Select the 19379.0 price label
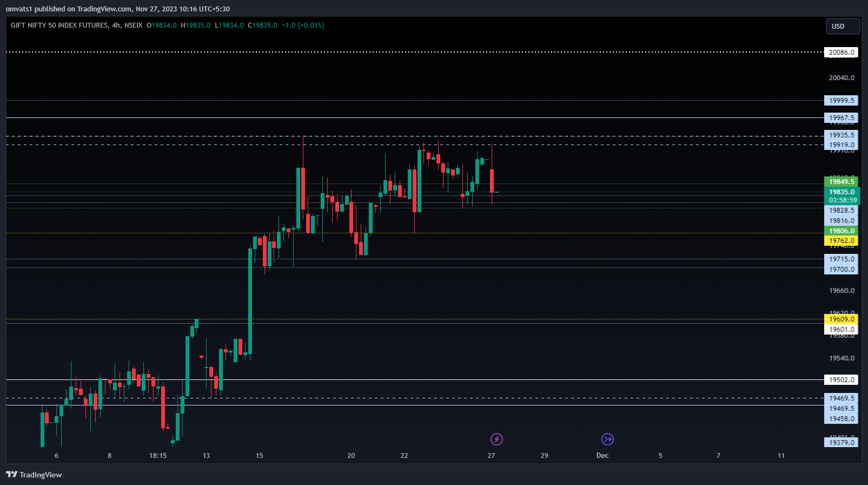 pos(841,442)
